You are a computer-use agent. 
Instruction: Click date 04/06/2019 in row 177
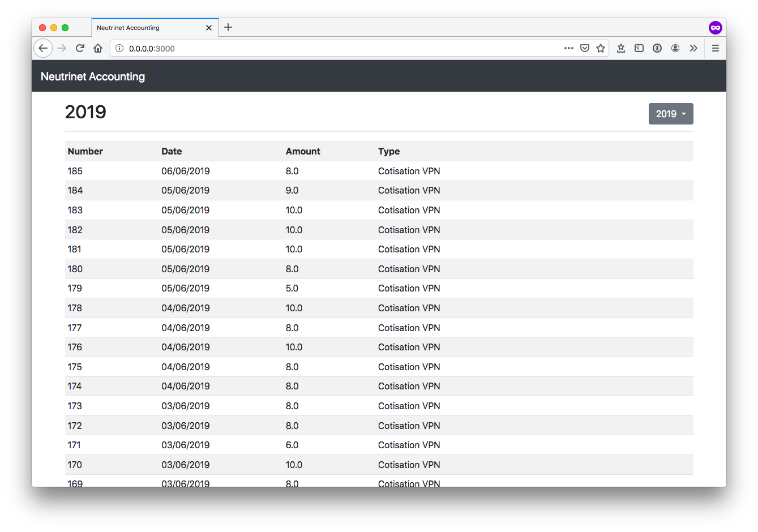click(185, 328)
